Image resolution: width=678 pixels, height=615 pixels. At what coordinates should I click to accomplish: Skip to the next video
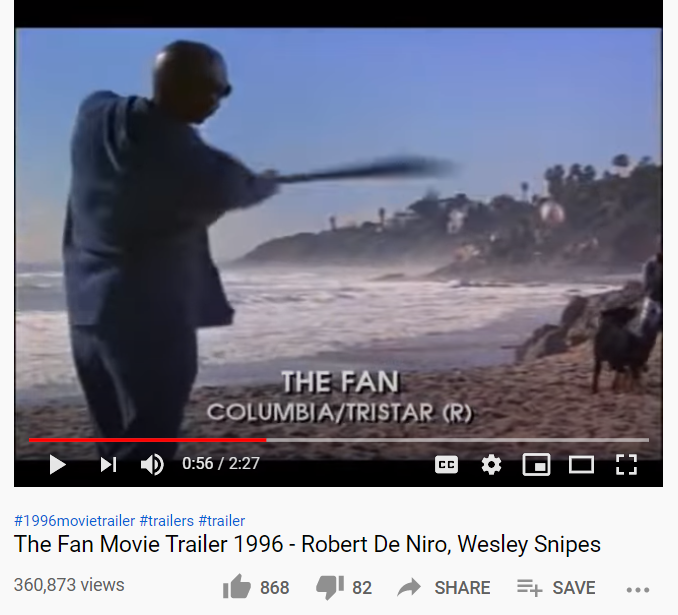(x=108, y=465)
